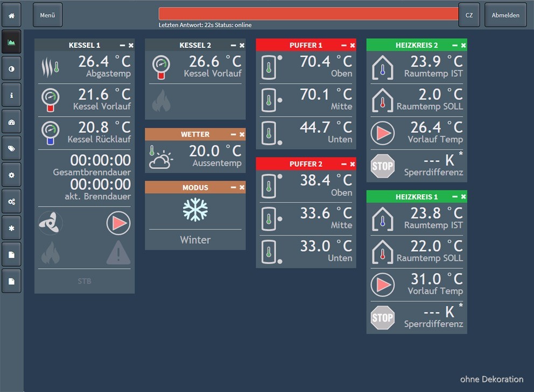This screenshot has height=392, width=534.
Task: Click the Abmelden logout button
Action: pos(505,15)
